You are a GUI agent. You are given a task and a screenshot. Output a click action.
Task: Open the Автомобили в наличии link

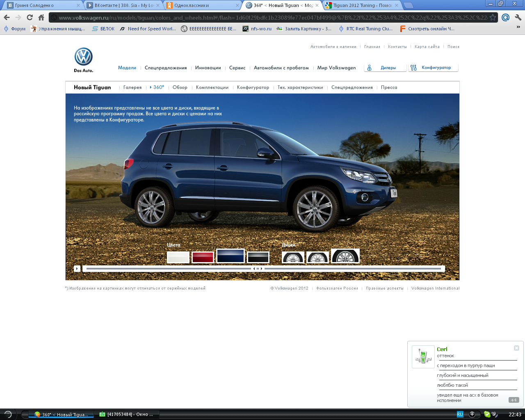pos(333,47)
